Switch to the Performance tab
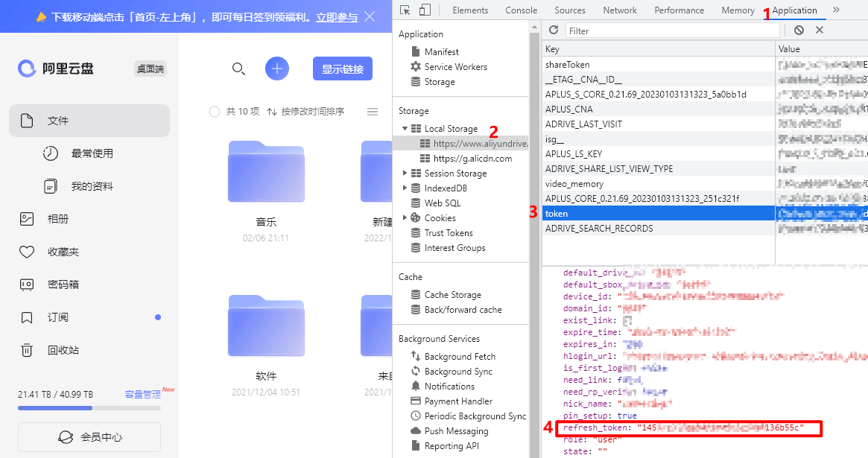Image resolution: width=868 pixels, height=458 pixels. tap(679, 10)
